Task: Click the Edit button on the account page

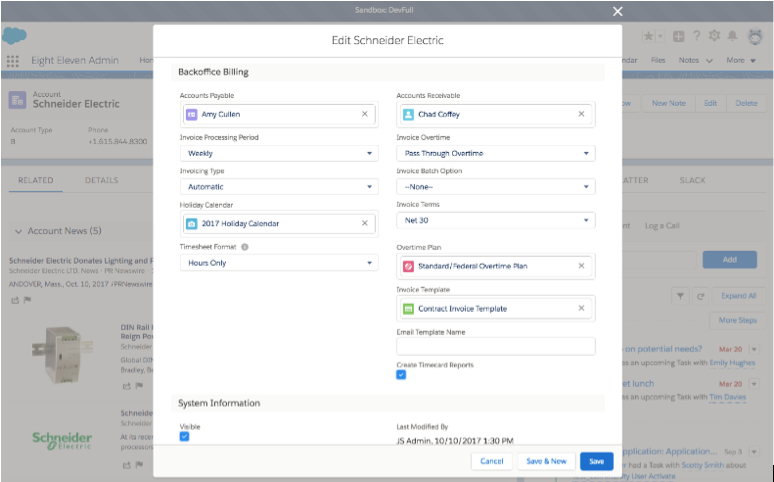Action: coord(710,103)
